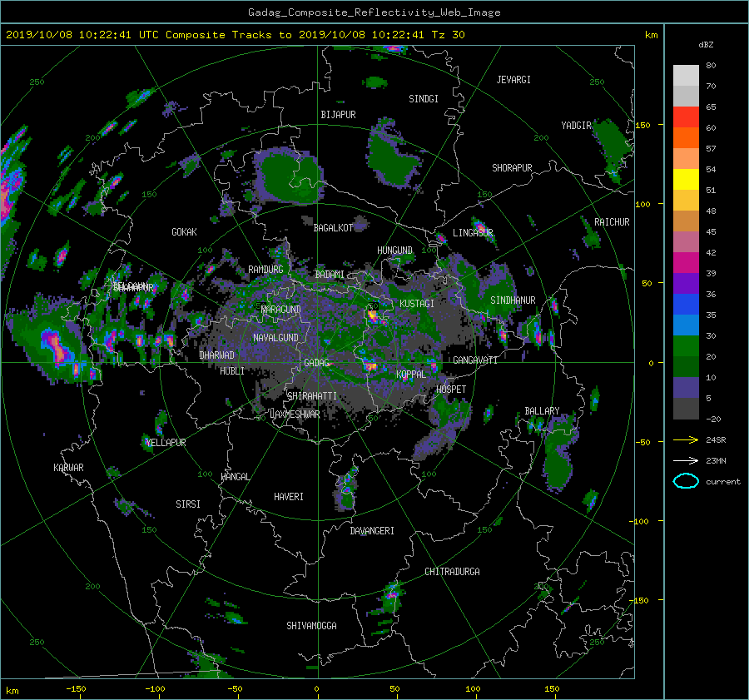Click the GADAG label at radar center

pyautogui.click(x=317, y=363)
